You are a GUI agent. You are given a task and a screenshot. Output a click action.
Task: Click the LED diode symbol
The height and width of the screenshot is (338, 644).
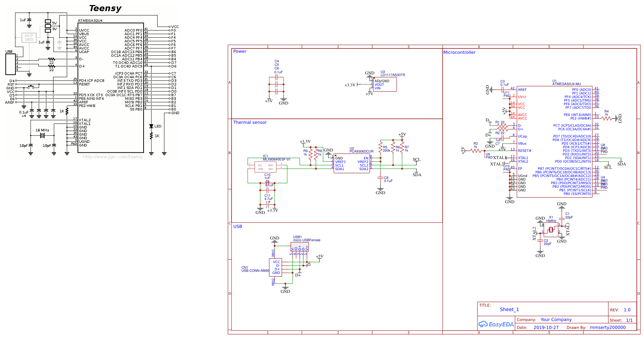coord(151,126)
